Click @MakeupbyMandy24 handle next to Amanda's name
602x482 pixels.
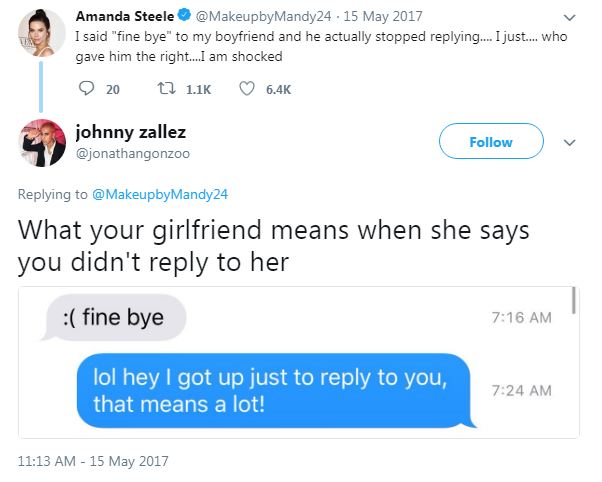click(x=263, y=16)
